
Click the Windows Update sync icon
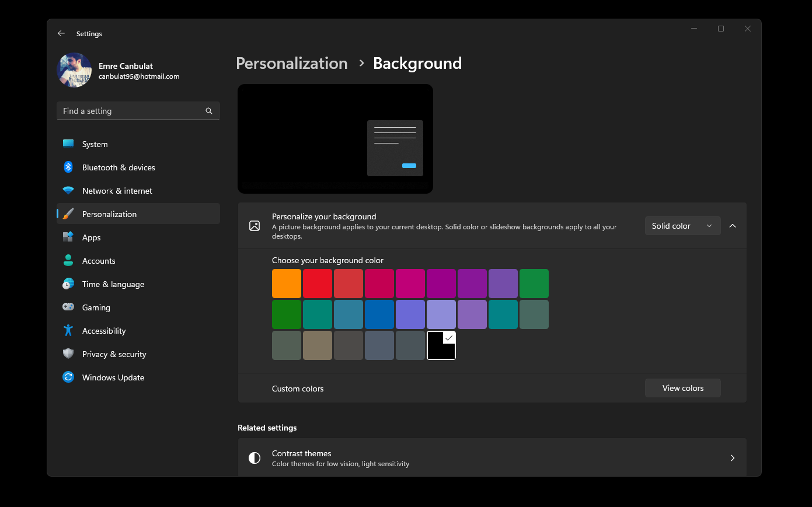pos(68,377)
